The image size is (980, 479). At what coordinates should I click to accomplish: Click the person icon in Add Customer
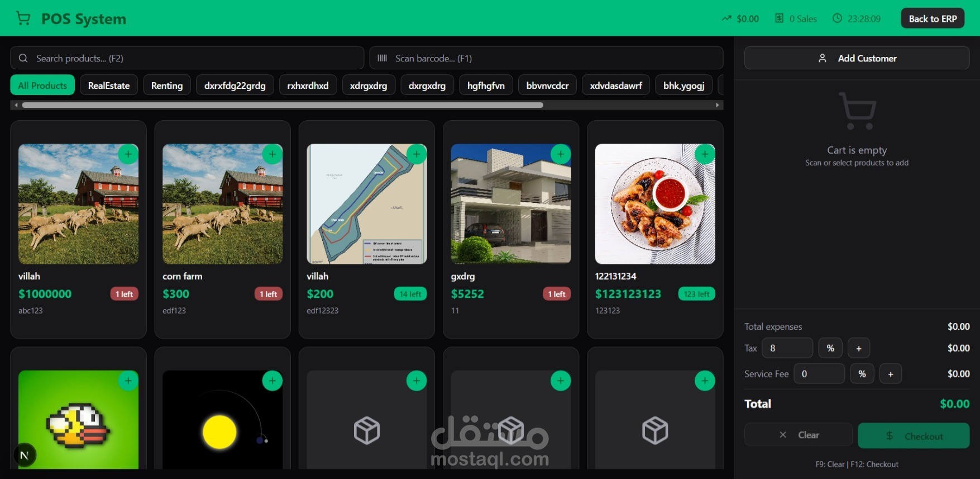[x=822, y=58]
